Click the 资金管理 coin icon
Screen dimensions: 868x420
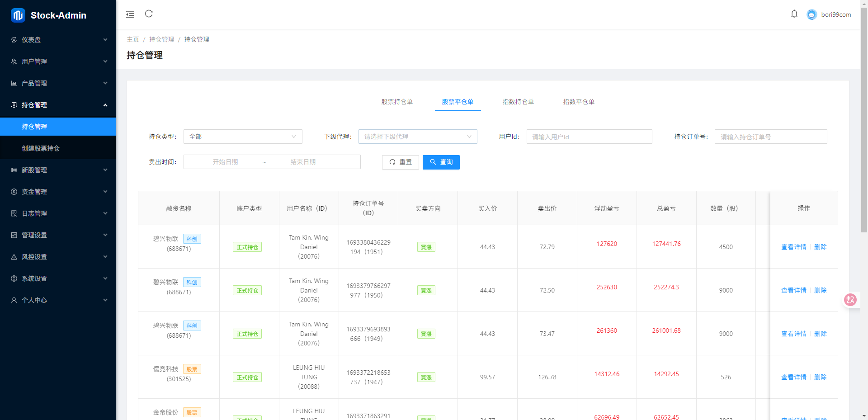coord(14,192)
